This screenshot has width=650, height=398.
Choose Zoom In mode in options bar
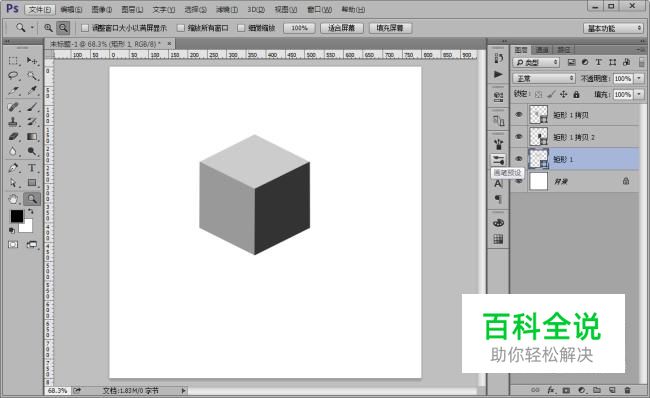click(x=49, y=28)
